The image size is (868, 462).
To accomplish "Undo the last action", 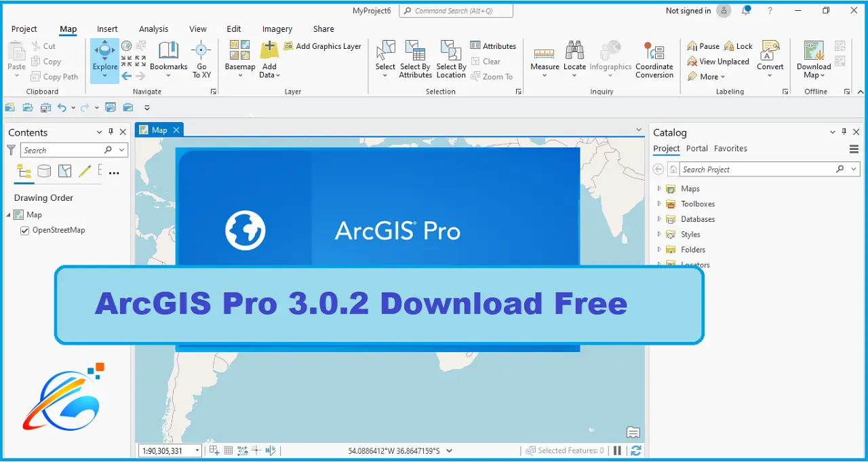I will pyautogui.click(x=62, y=107).
